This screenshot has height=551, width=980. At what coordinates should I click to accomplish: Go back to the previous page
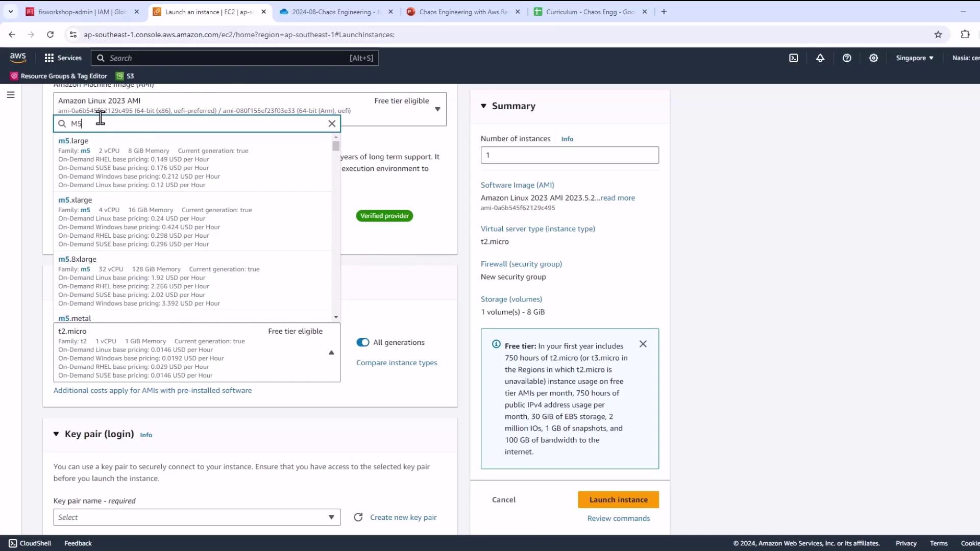12,35
